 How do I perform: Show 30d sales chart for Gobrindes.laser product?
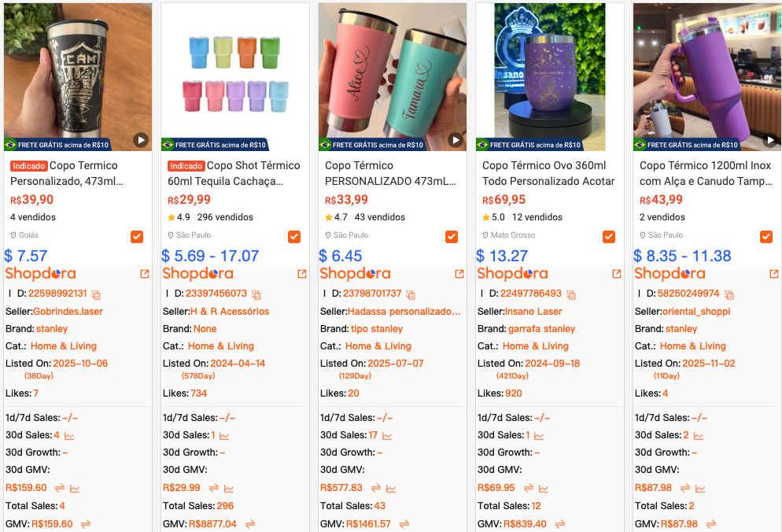point(69,436)
